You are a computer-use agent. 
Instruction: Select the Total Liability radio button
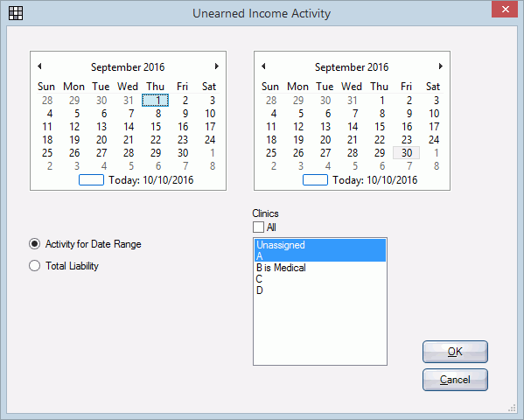34,266
